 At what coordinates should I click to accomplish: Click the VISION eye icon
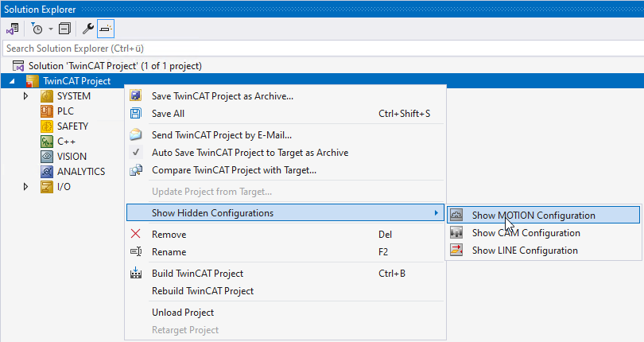tap(47, 157)
